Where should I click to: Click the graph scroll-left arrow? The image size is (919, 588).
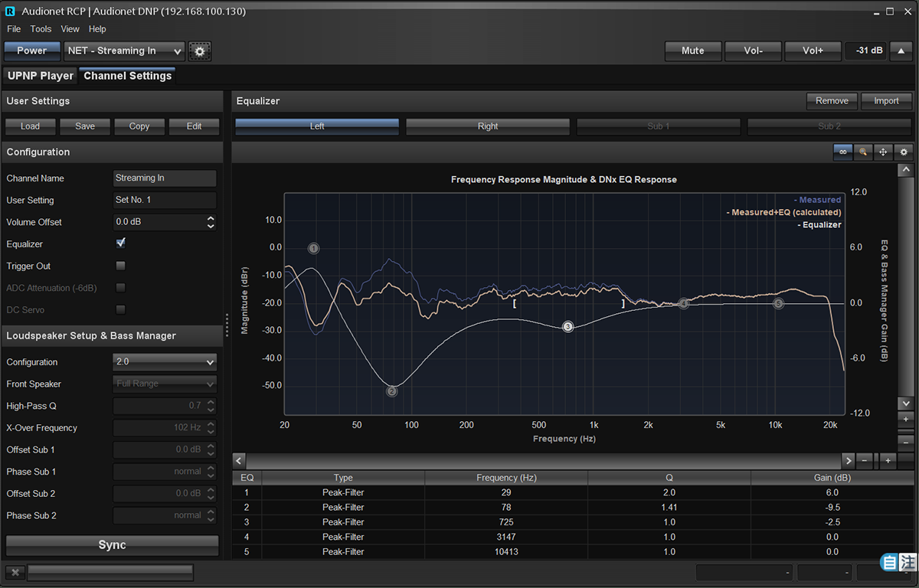(239, 461)
